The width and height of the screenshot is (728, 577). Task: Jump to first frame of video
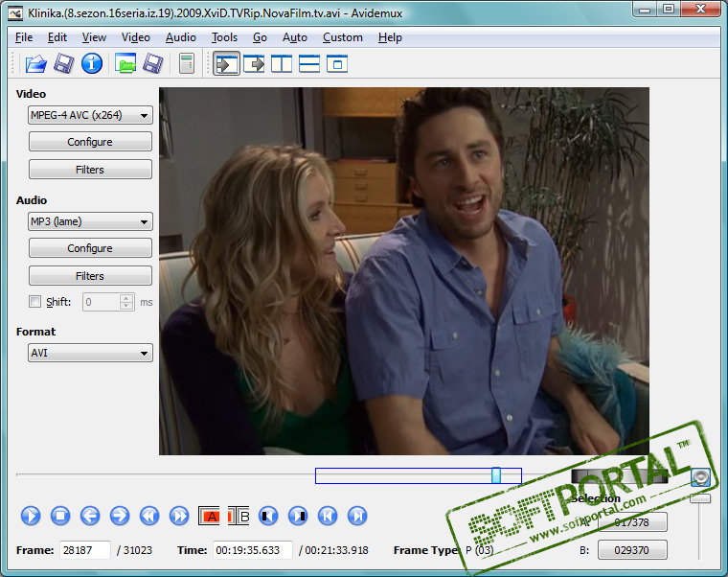tap(328, 516)
